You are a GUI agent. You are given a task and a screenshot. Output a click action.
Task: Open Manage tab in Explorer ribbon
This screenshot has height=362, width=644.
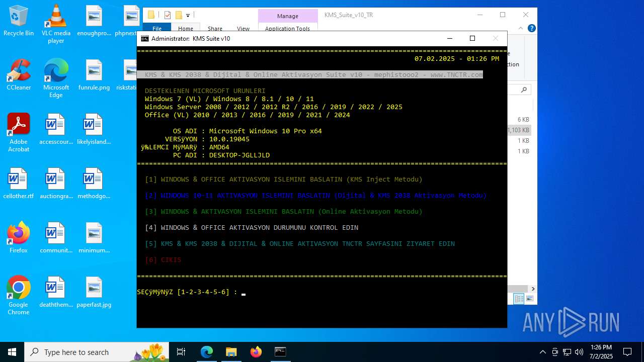pos(288,16)
